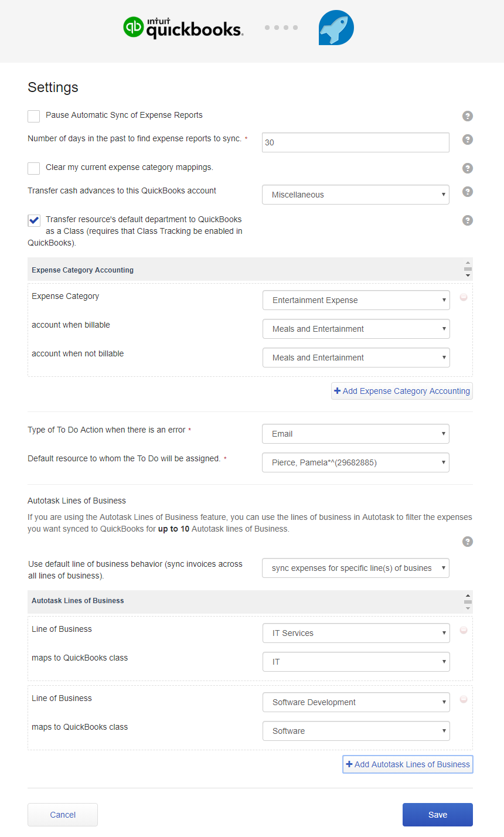Check Clear my current expense category mappings
504x837 pixels.
click(x=34, y=168)
